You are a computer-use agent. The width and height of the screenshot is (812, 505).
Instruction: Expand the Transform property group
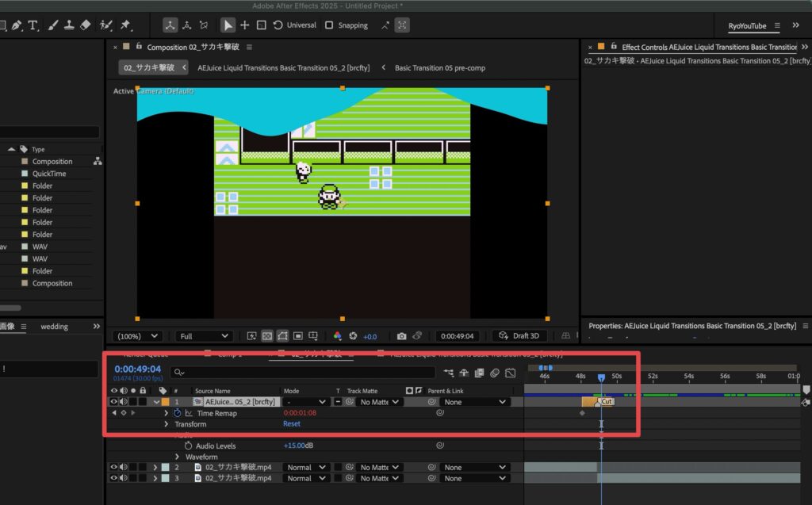[167, 424]
